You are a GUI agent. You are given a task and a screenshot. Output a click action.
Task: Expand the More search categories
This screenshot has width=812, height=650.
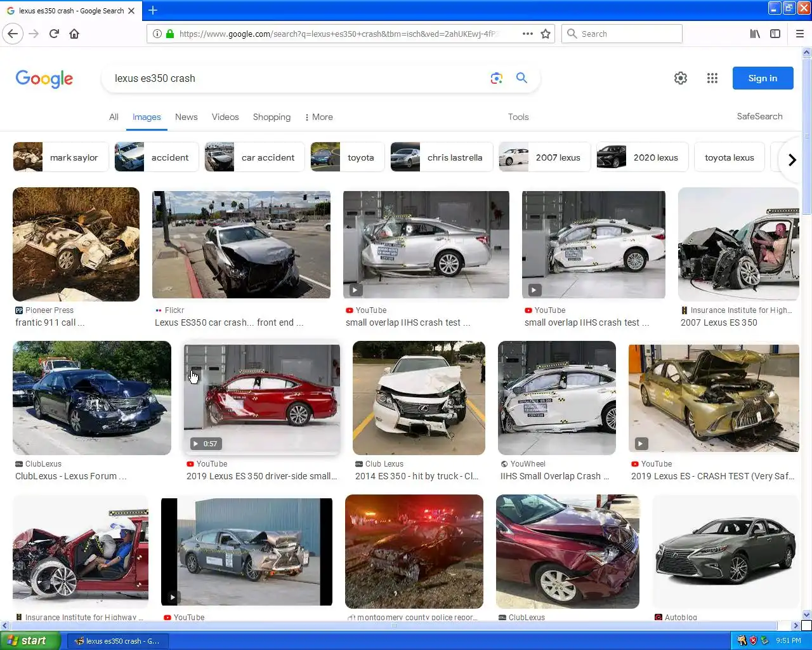(x=318, y=117)
